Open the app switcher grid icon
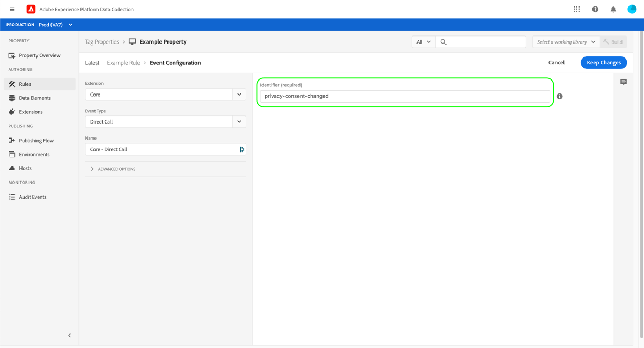Screen dimensions: 644x348 576,9
